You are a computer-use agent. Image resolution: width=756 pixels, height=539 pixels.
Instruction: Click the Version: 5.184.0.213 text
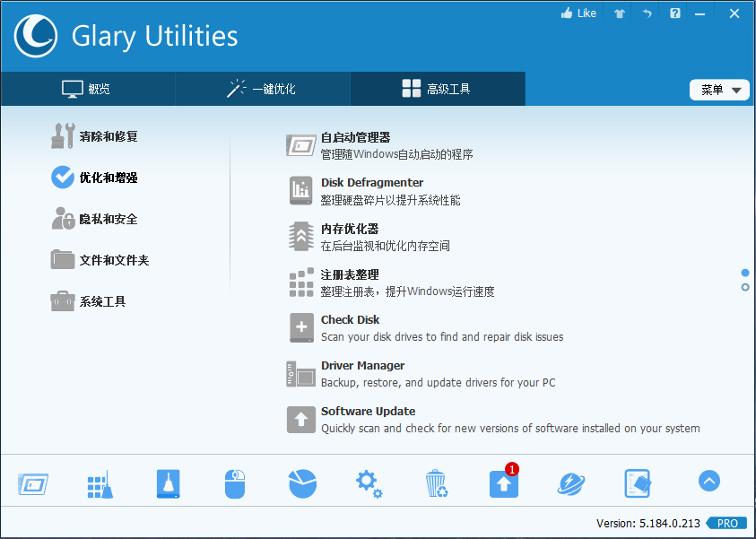648,523
